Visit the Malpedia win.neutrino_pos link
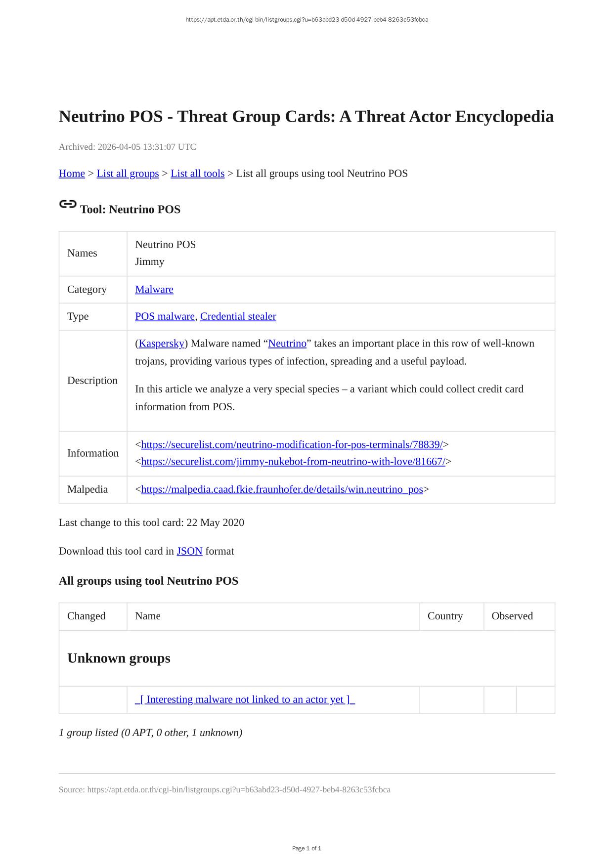The width and height of the screenshot is (614, 868). point(282,489)
